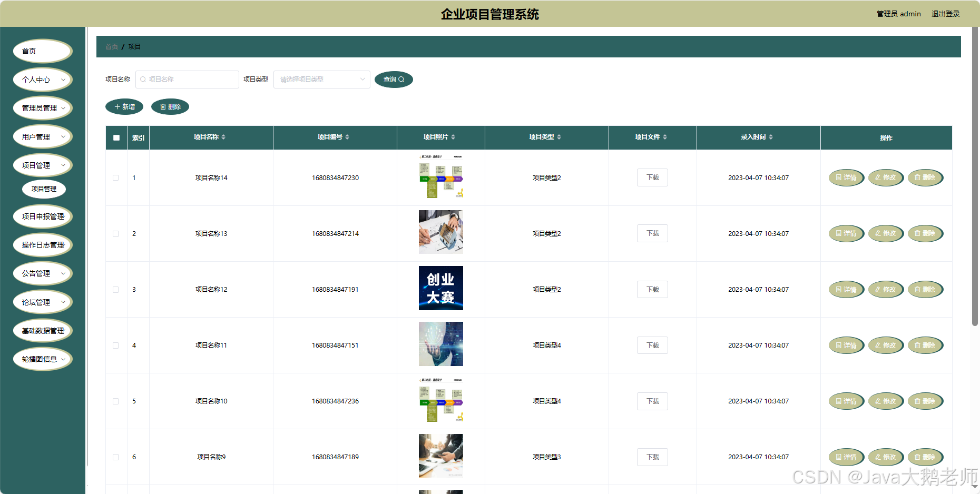
Task: Check the row 4 checkbox for 项目名称11
Action: (x=116, y=345)
